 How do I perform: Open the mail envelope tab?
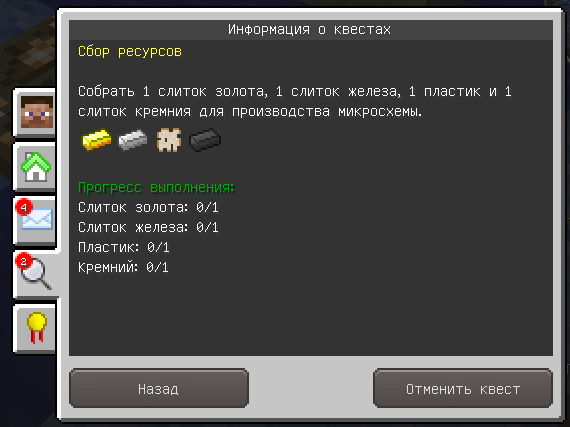[x=35, y=221]
